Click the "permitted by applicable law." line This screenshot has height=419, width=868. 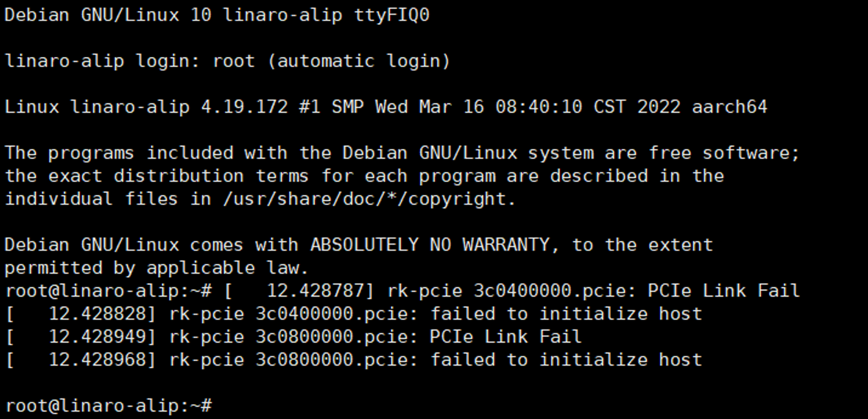click(x=157, y=268)
